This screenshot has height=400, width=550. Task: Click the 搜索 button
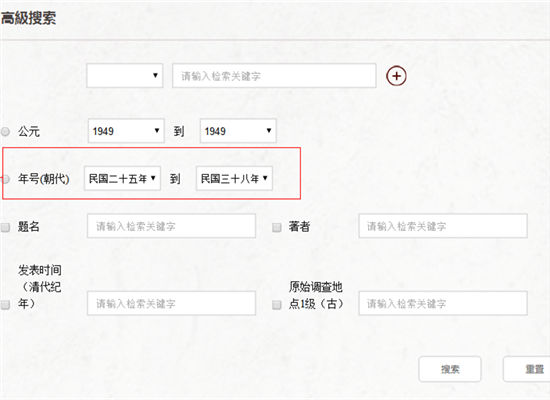pos(450,369)
